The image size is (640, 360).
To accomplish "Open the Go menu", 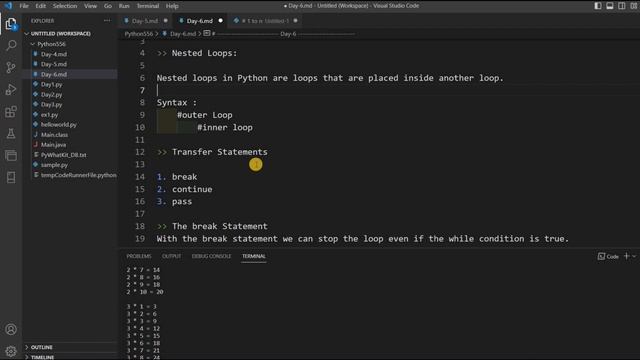I will tap(108, 6).
